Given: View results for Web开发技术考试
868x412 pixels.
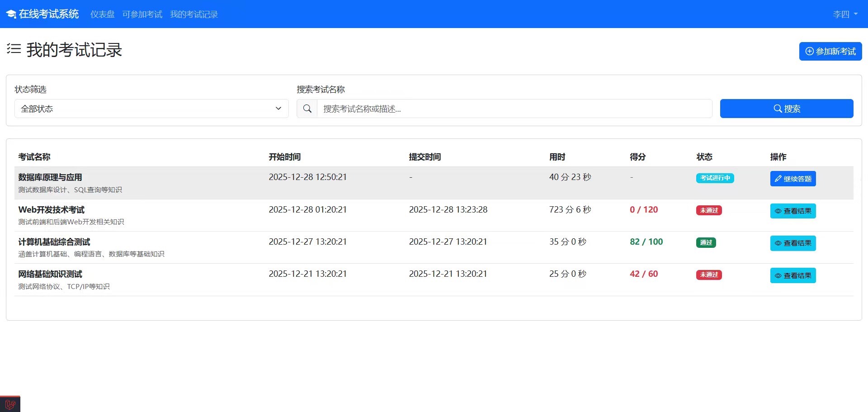Looking at the screenshot, I should click(793, 211).
